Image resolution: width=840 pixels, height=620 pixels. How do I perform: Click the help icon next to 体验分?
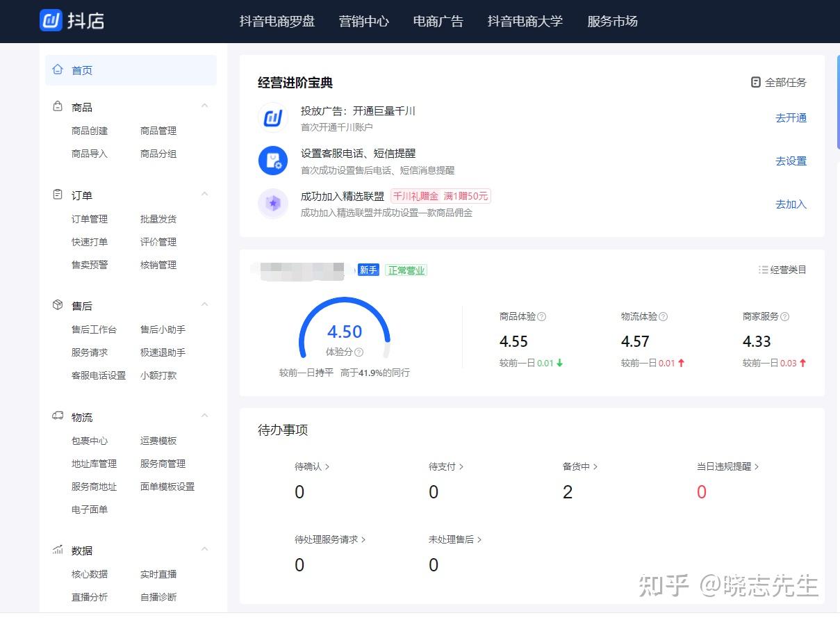(359, 352)
